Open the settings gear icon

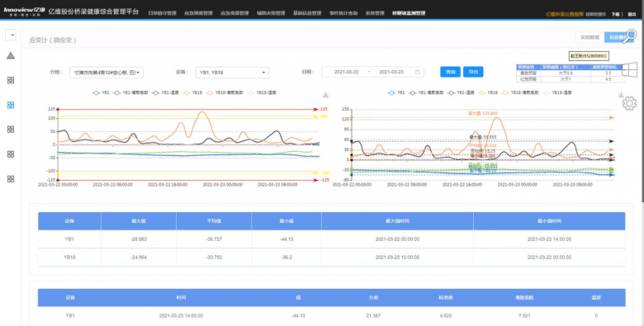point(629,103)
